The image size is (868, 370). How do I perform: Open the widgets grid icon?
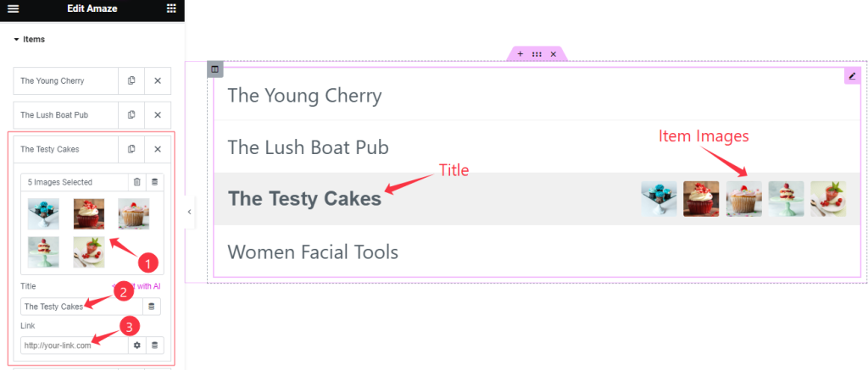pos(171,8)
